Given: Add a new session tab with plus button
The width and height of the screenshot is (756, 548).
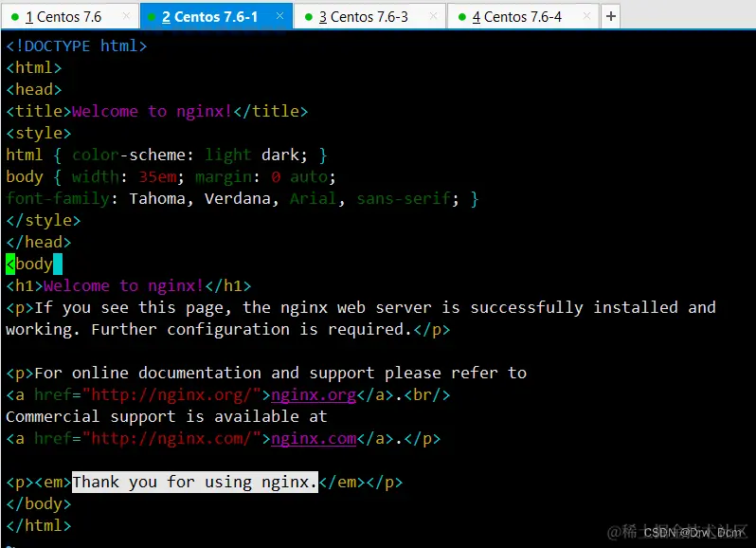Looking at the screenshot, I should tap(611, 16).
